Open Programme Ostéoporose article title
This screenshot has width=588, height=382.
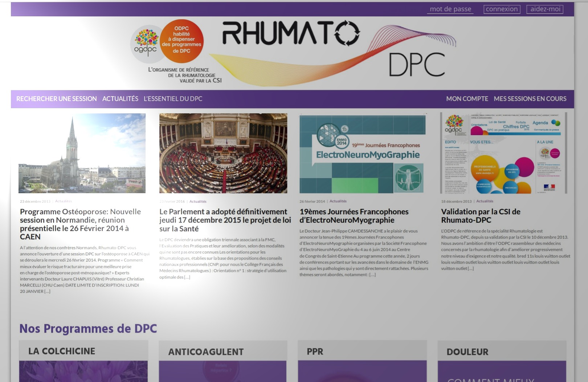pyautogui.click(x=80, y=224)
